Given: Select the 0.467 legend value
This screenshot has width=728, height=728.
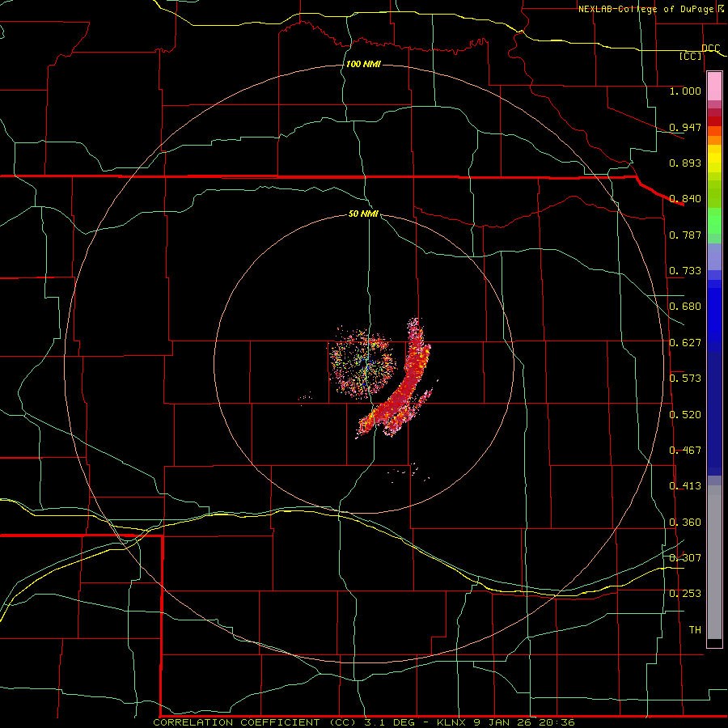Looking at the screenshot, I should 685,451.
